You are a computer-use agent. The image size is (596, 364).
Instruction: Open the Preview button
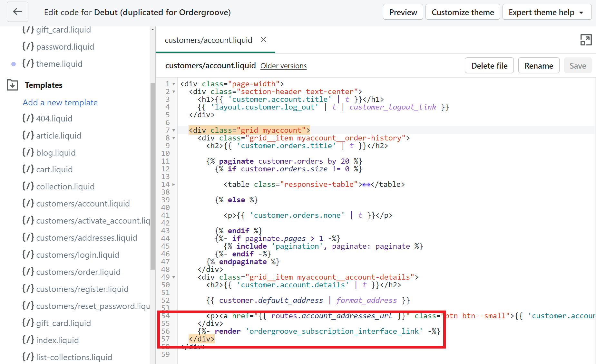coord(403,12)
